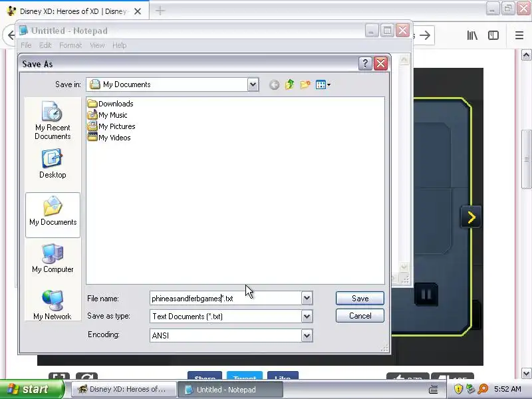Click the Start button
This screenshot has width=532, height=399.
[x=32, y=389]
